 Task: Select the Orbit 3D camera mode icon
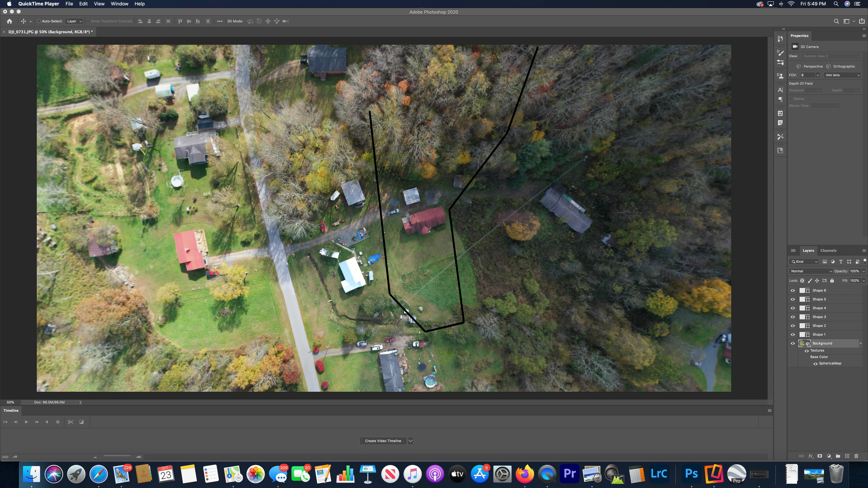[x=250, y=21]
